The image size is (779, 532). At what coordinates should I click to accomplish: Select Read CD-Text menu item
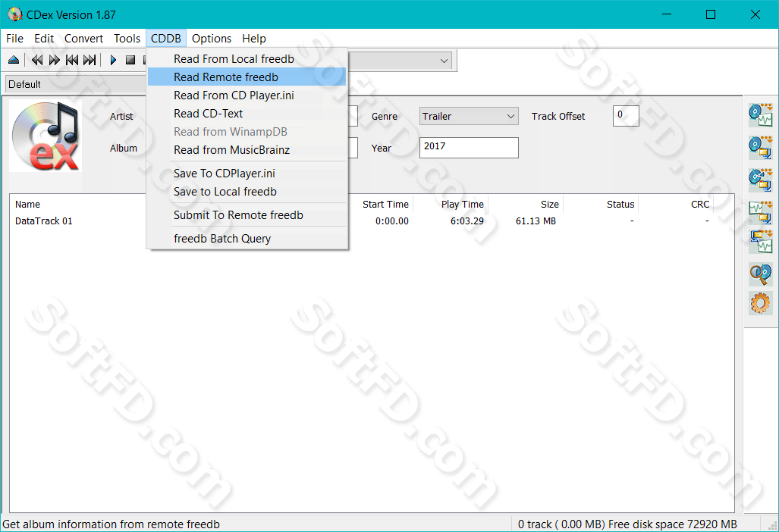(247, 114)
